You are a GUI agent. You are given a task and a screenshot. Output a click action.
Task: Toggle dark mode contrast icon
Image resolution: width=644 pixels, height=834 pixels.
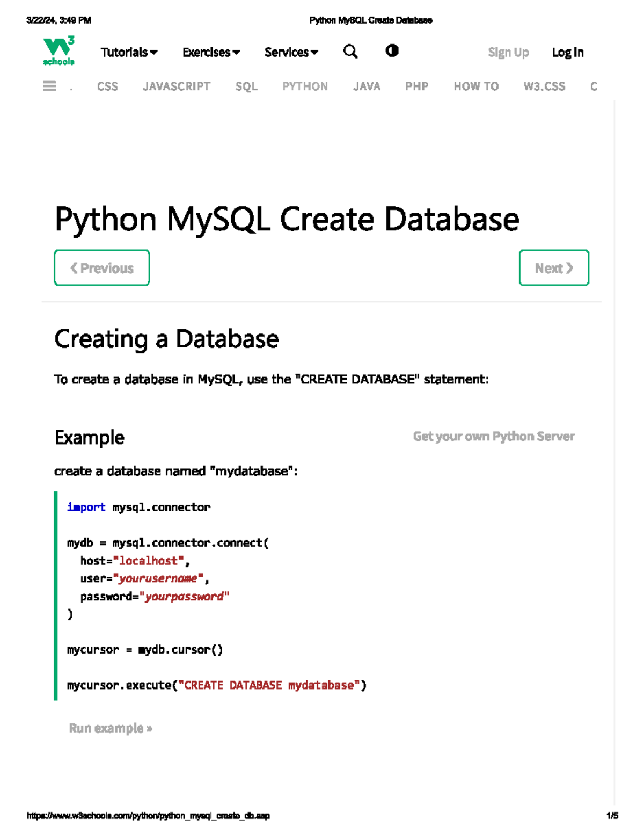click(392, 50)
